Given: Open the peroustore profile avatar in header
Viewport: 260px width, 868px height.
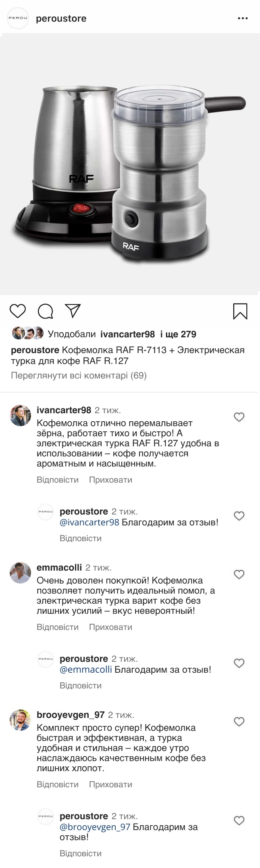Looking at the screenshot, I should pos(18,19).
